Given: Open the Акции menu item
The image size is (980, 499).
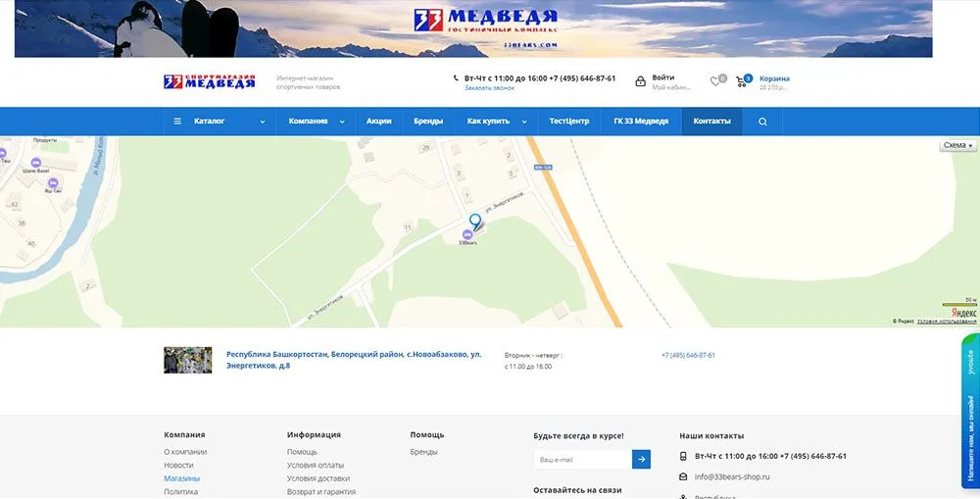Looking at the screenshot, I should point(378,122).
